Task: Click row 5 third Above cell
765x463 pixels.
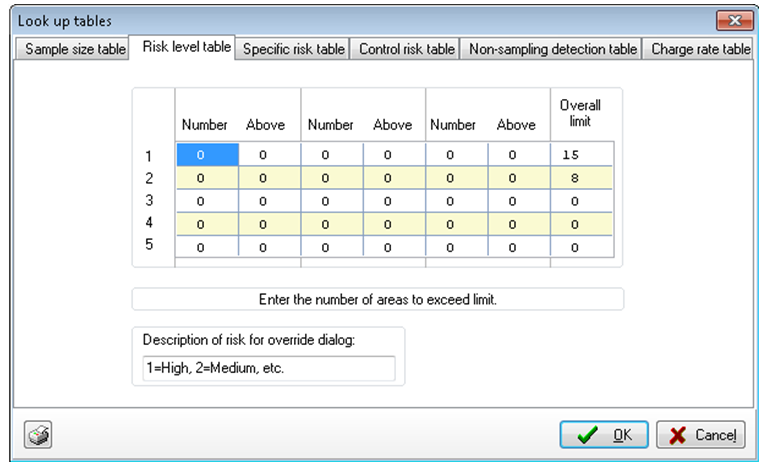Action: (520, 247)
